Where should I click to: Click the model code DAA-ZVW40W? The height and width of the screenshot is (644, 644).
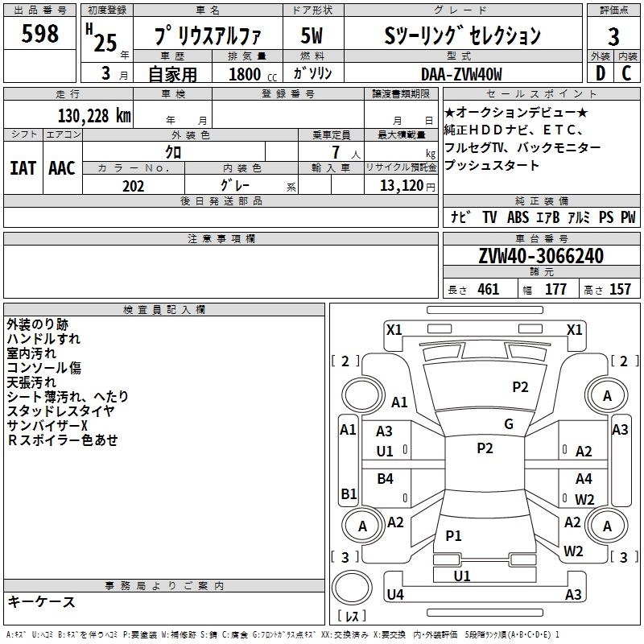460,74
